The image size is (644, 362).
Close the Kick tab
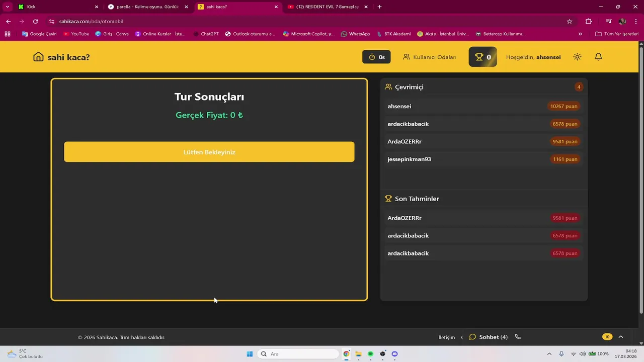tap(97, 7)
